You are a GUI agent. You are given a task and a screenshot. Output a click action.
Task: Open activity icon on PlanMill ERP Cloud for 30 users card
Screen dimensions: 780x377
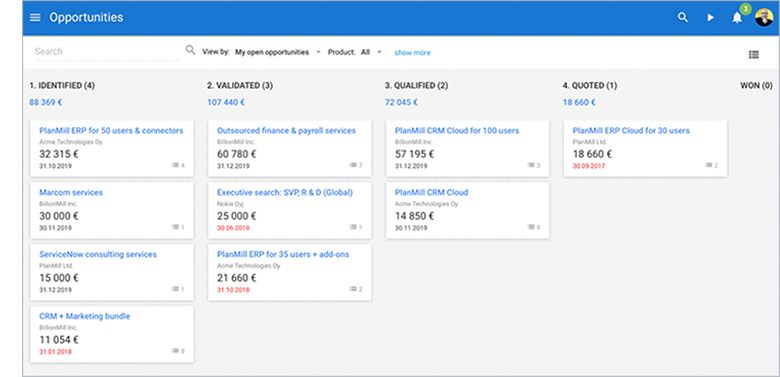click(x=711, y=165)
